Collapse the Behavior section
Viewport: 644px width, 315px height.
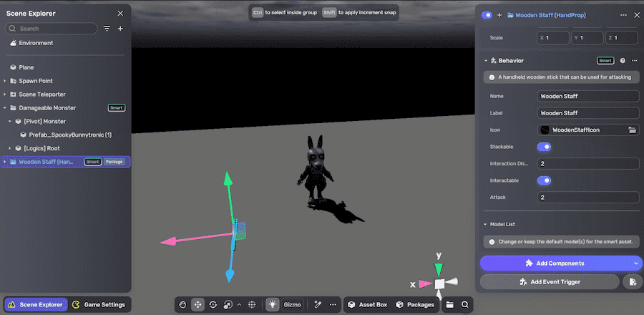coord(485,61)
